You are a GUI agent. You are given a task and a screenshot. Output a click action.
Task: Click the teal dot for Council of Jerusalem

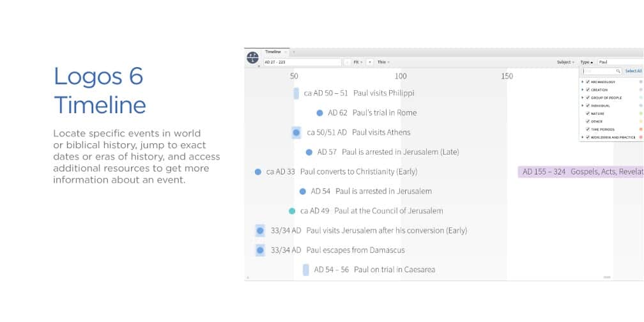pyautogui.click(x=292, y=211)
